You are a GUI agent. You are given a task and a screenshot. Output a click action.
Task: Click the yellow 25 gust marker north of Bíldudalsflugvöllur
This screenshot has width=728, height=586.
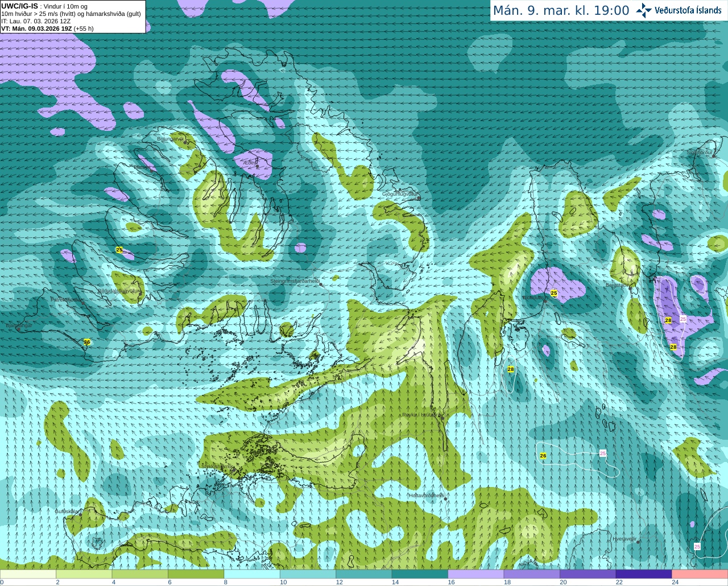click(x=119, y=250)
